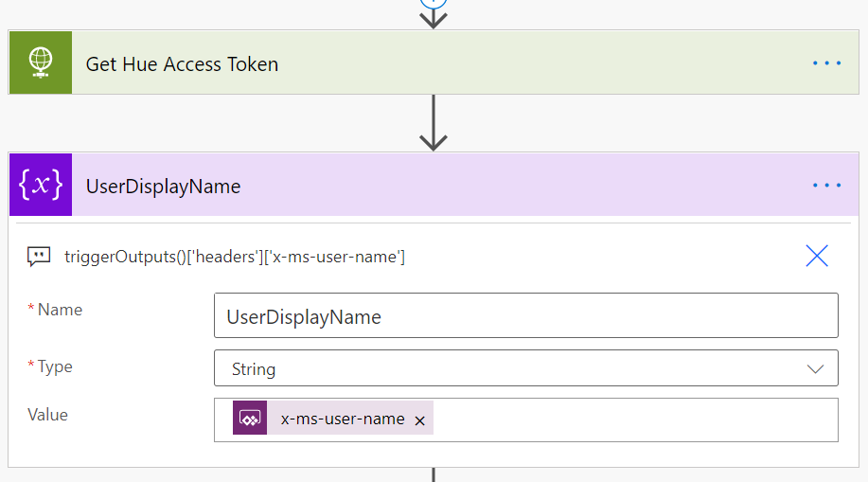Click the comment speech bubble icon

coord(39,257)
